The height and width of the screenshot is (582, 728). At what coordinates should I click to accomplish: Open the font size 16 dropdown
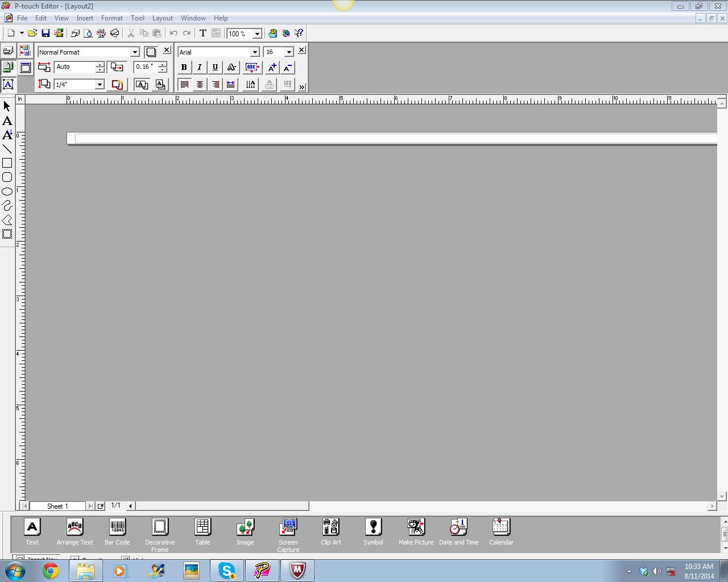289,52
